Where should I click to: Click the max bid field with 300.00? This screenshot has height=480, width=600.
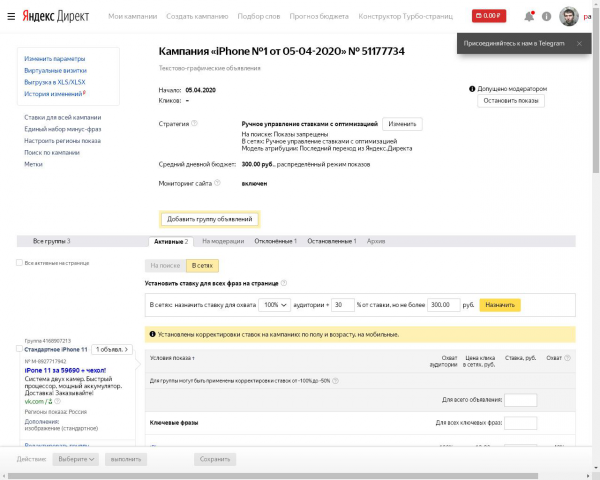point(443,305)
